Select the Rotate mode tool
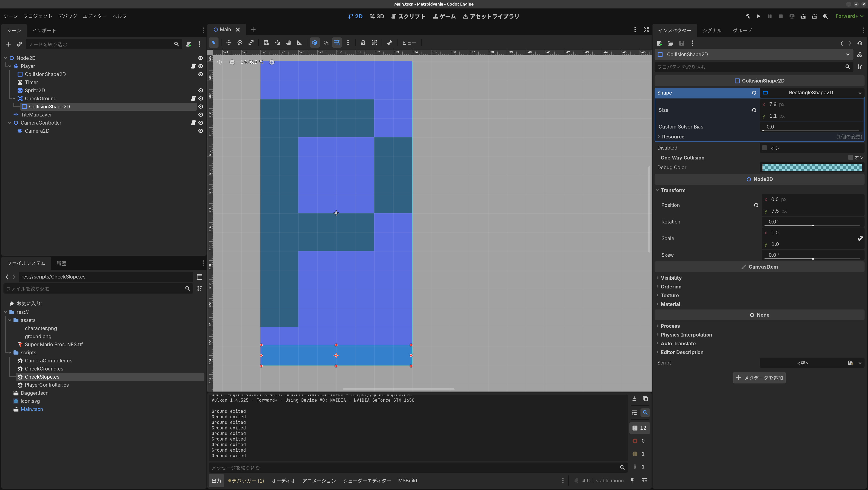The height and width of the screenshot is (490, 868). coord(240,43)
